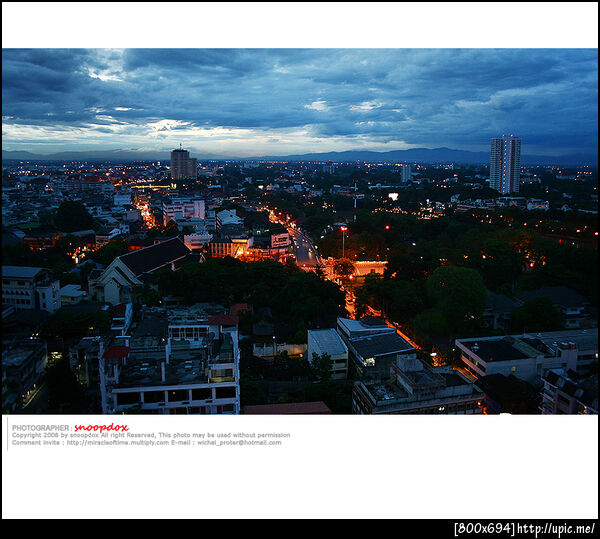Click the "http://upic.me/" text
Viewport: 600px width, 539px height.
pos(556,529)
